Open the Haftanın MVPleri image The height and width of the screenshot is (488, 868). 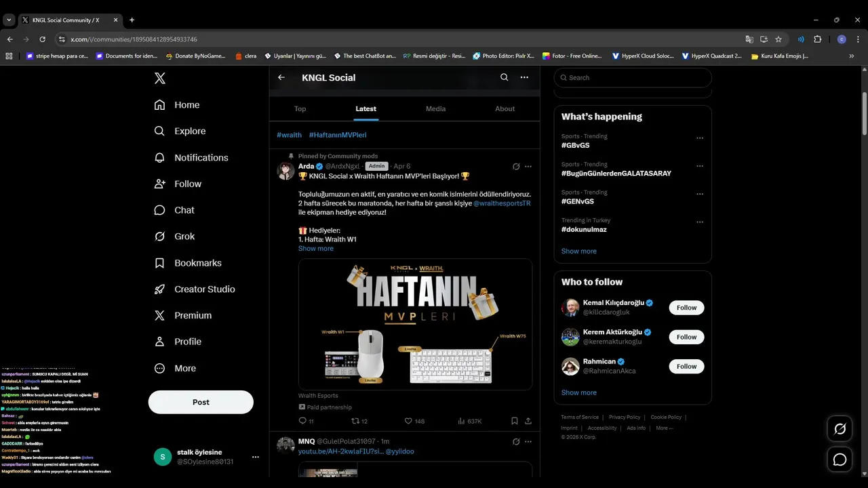[x=415, y=324]
